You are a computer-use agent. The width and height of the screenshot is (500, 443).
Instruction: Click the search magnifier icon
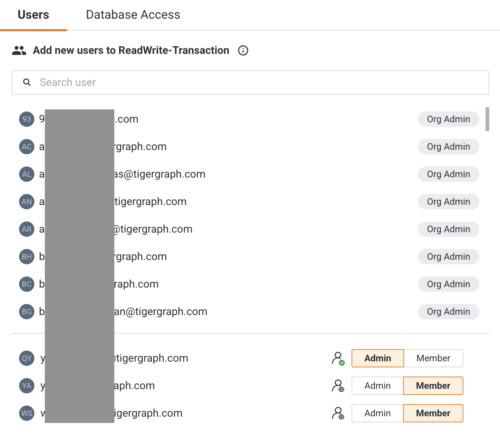[x=27, y=82]
